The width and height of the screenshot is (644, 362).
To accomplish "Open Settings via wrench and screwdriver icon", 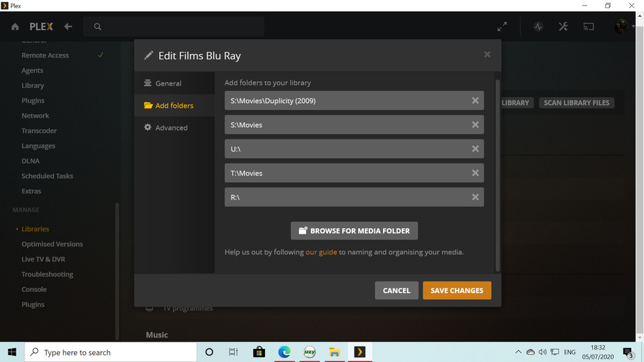I will click(x=563, y=27).
